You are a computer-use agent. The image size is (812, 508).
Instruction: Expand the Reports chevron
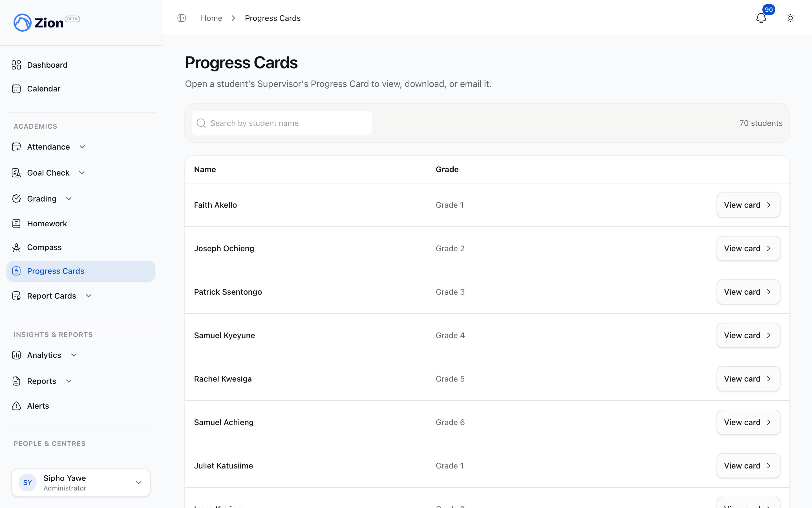tap(69, 381)
